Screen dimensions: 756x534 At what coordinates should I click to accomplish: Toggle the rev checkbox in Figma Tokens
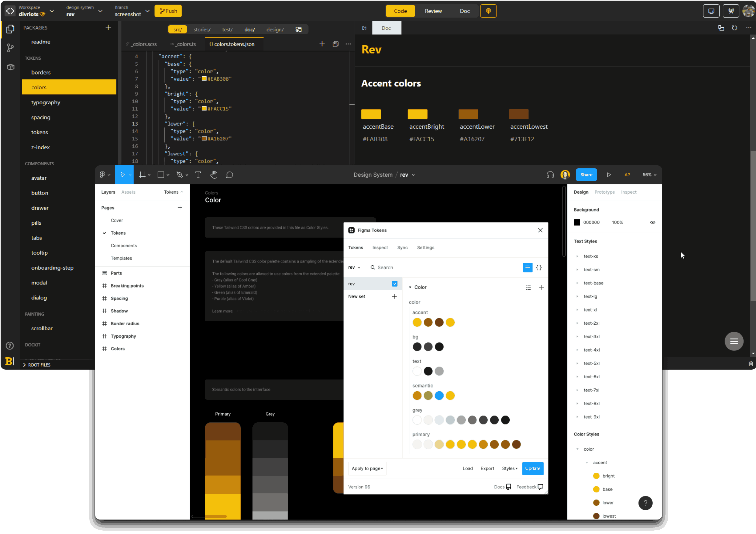coord(395,284)
